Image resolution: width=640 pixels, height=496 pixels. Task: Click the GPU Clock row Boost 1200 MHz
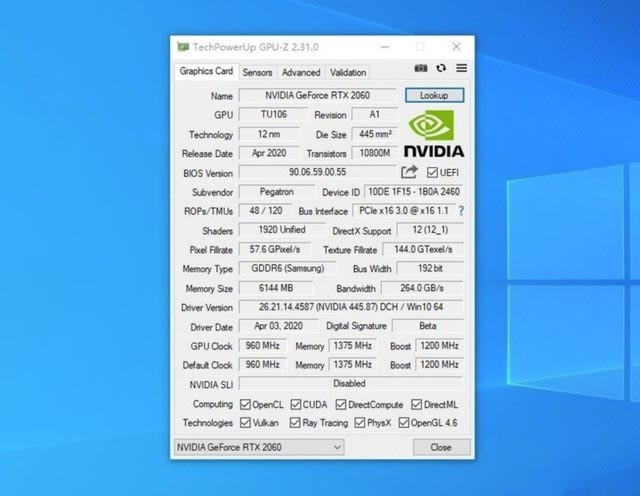tap(440, 345)
